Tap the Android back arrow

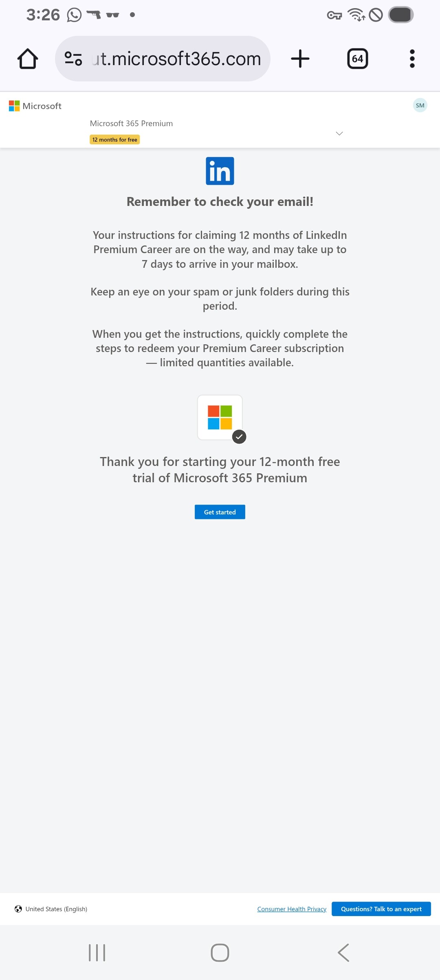click(343, 953)
